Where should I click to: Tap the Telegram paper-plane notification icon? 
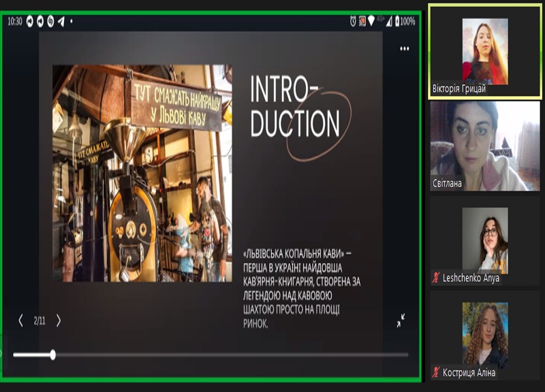tap(61, 22)
